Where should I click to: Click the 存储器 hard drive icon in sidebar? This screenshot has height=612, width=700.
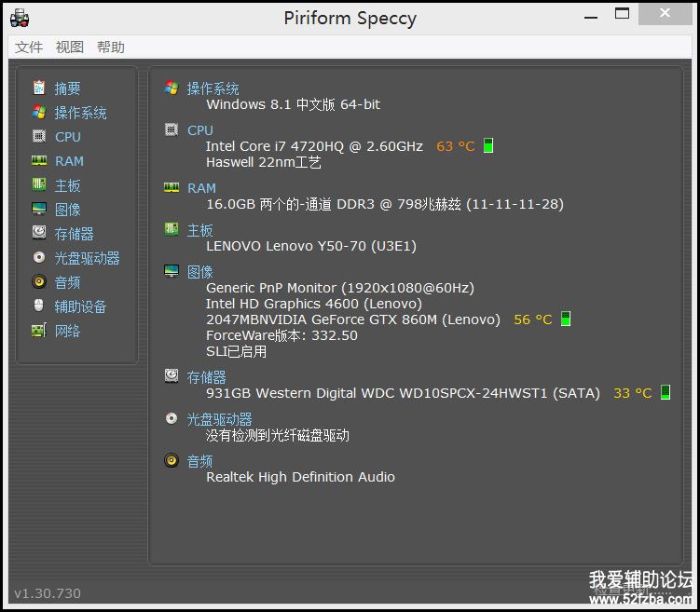click(39, 232)
